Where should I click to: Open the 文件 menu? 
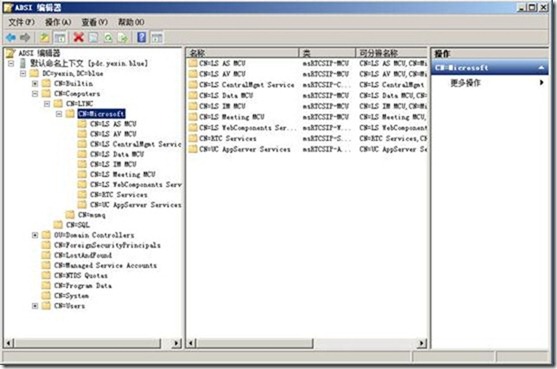(21, 22)
